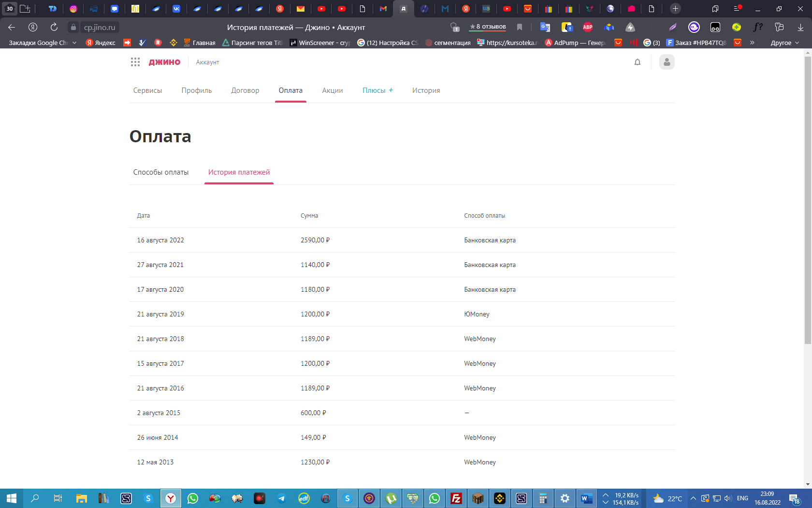Open a new browser tab
Image resolution: width=812 pixels, height=508 pixels.
coord(675,8)
